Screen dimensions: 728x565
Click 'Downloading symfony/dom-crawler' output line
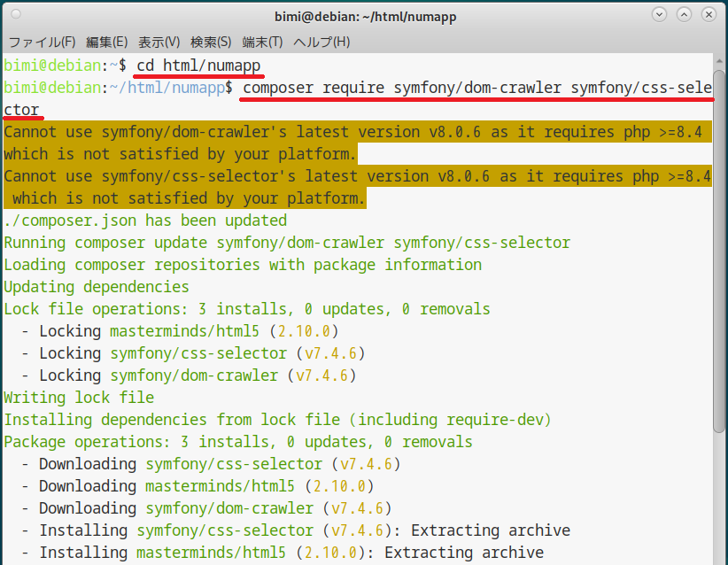point(211,508)
